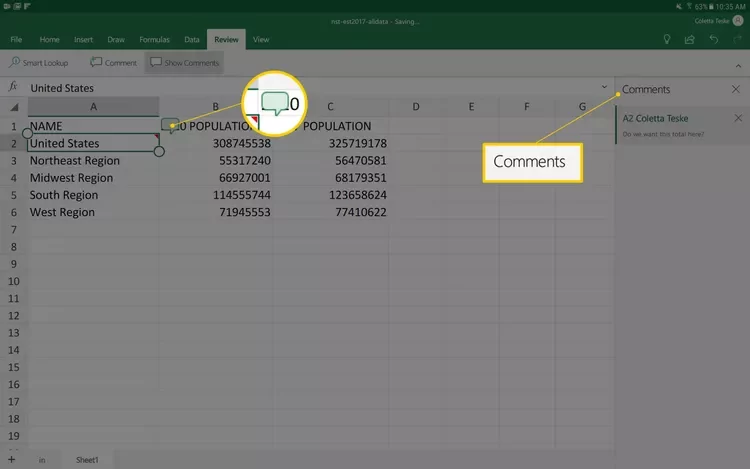
Task: Select column D header
Action: [414, 106]
